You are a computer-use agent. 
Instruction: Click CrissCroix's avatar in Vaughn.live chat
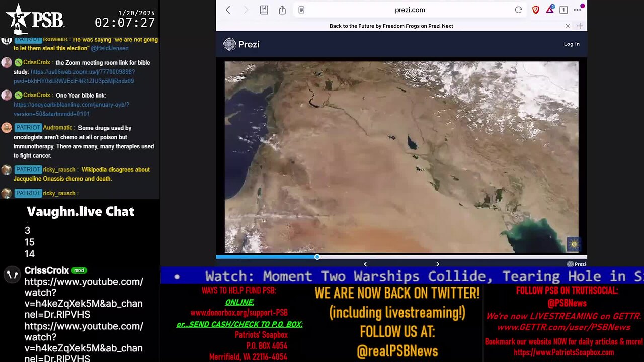(12, 275)
